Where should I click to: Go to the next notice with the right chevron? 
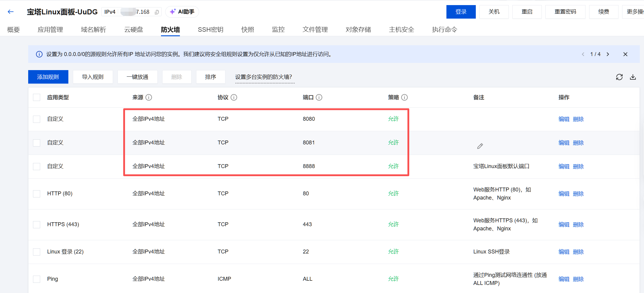[608, 54]
